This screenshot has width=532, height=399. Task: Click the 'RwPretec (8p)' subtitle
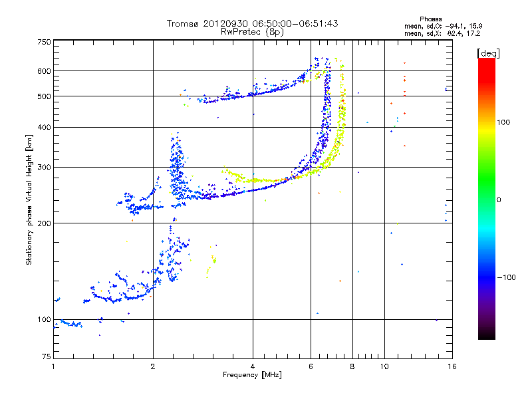click(x=252, y=32)
